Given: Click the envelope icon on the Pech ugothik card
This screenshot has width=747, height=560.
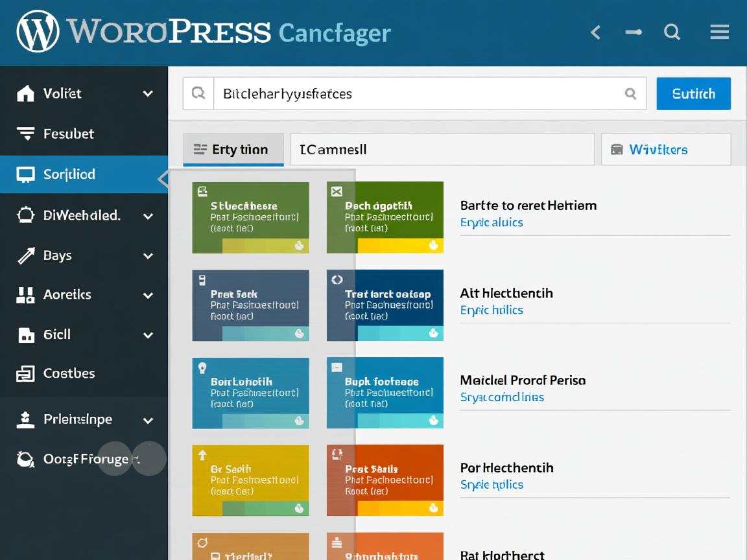Looking at the screenshot, I should 337,191.
